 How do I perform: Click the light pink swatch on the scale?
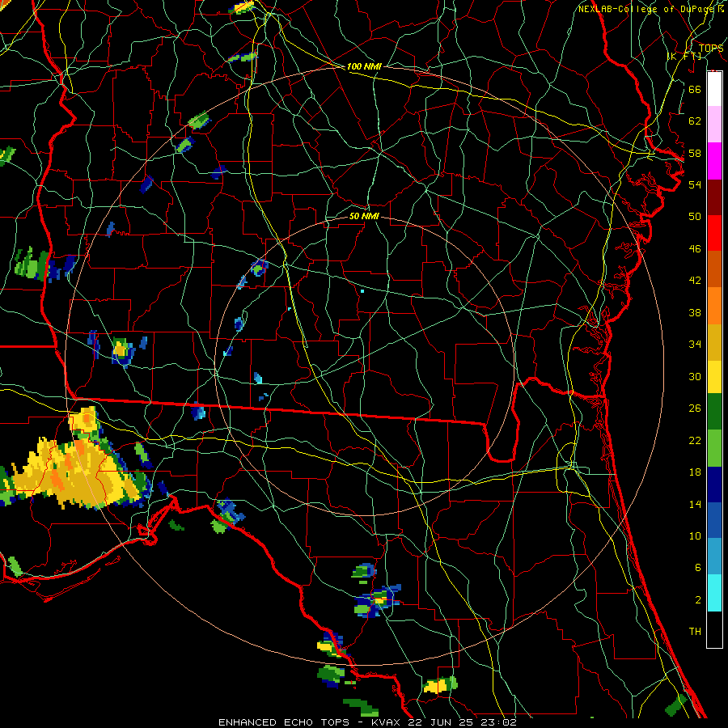(714, 125)
